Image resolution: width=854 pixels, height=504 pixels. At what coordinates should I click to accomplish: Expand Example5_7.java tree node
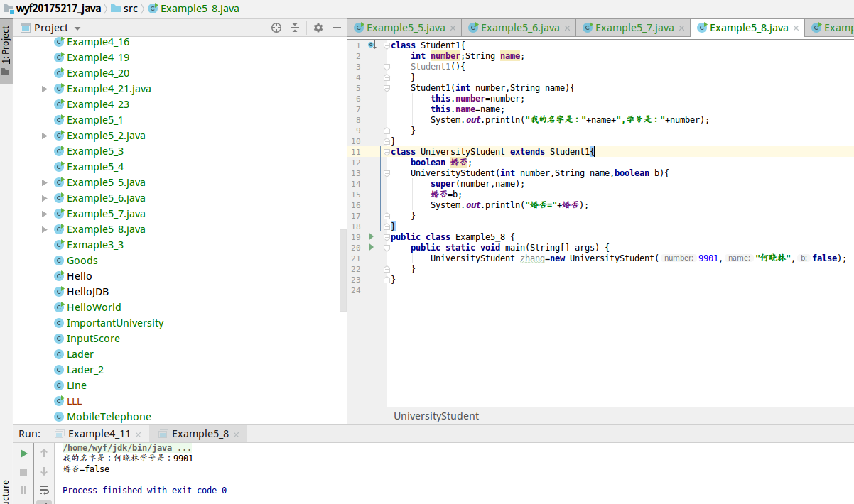(x=45, y=214)
